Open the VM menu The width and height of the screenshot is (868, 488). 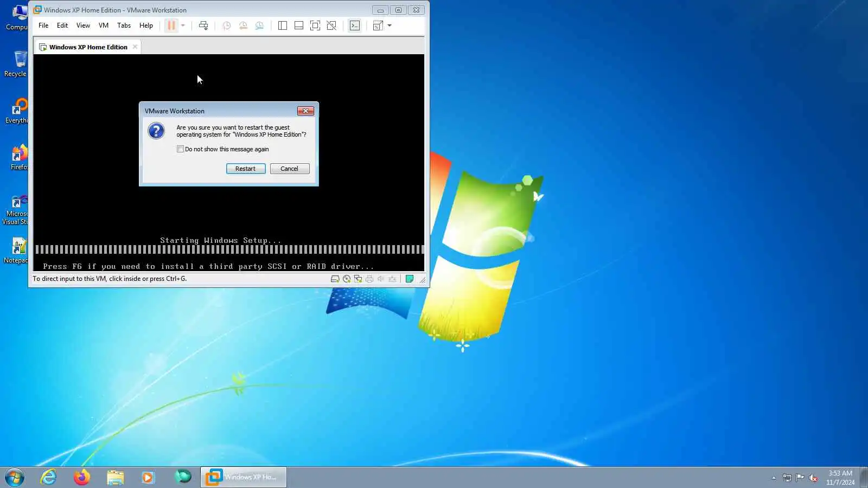104,25
